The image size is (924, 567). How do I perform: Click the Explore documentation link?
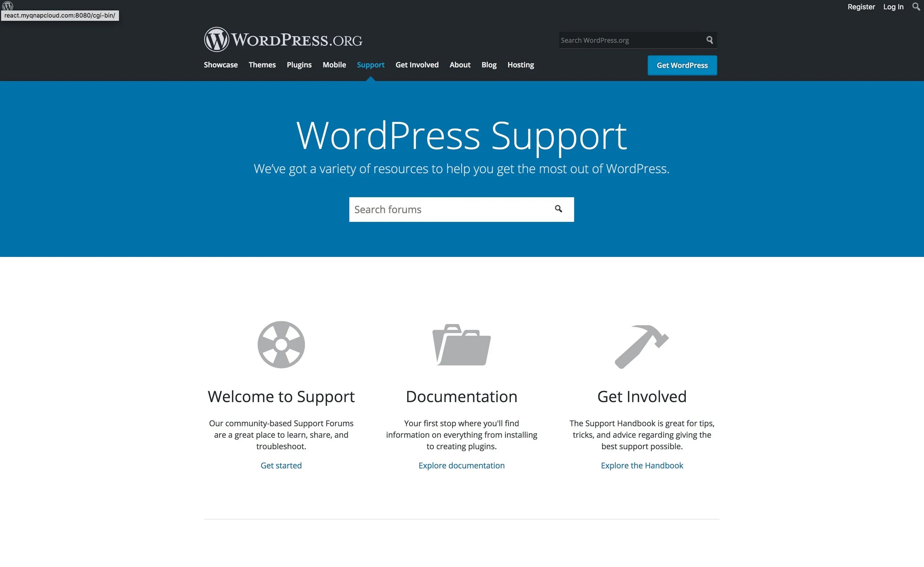(x=461, y=465)
